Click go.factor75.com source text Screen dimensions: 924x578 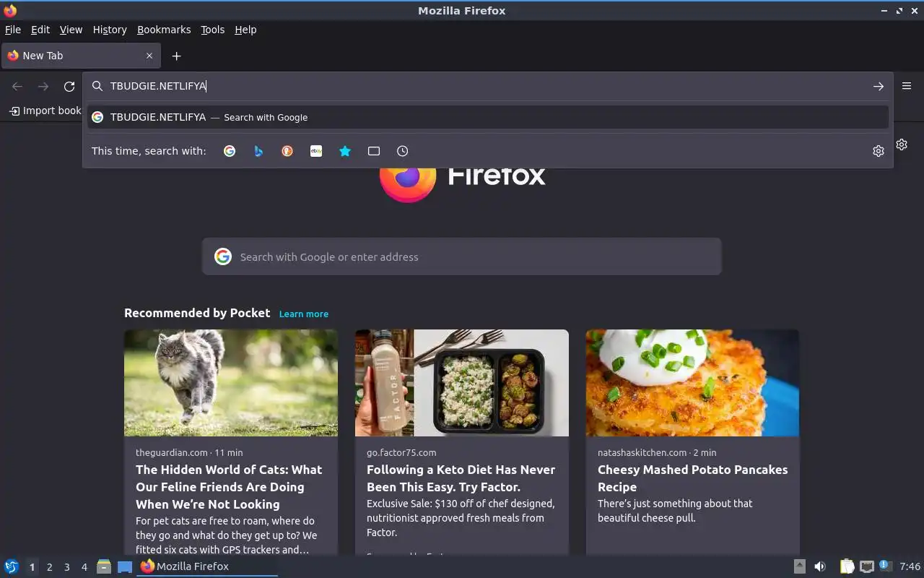401,452
